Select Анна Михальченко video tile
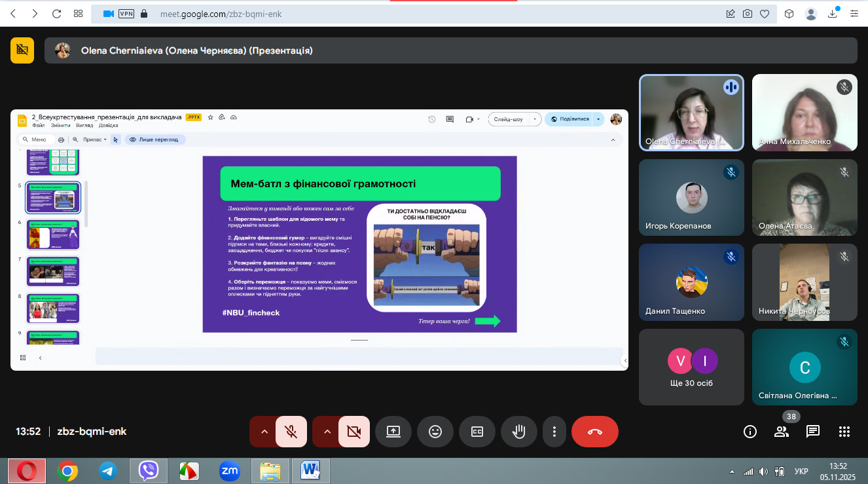 805,113
